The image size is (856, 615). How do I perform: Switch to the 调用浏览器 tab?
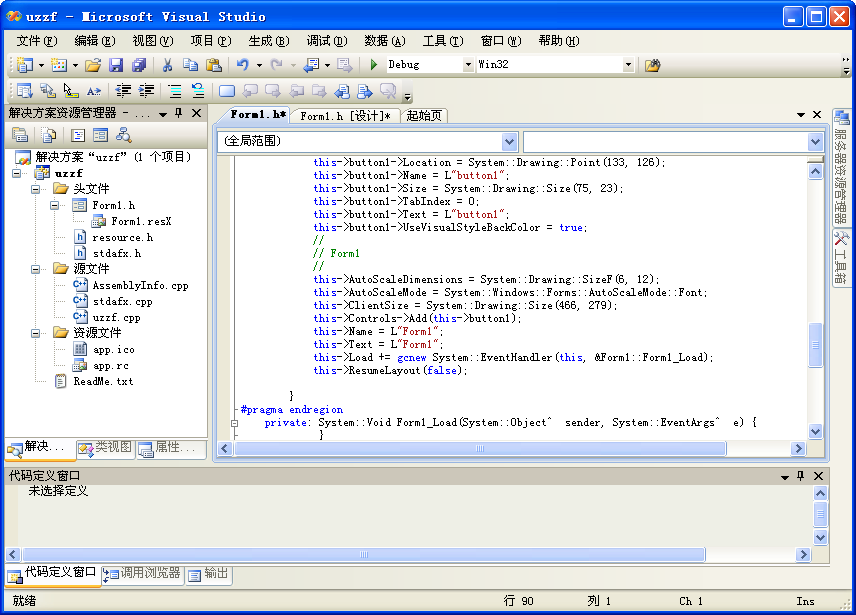pos(142,574)
